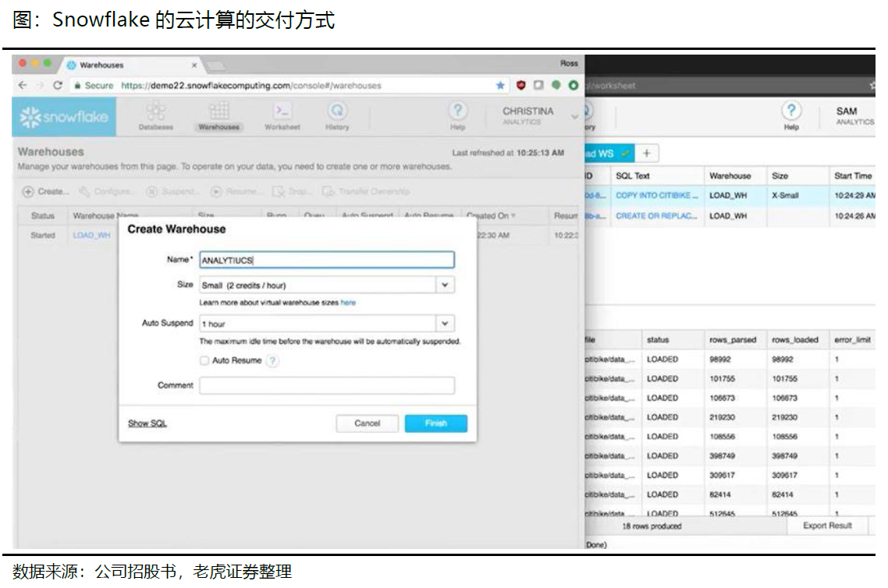Go back using browser back arrow
The height and width of the screenshot is (588, 888).
pos(23,86)
